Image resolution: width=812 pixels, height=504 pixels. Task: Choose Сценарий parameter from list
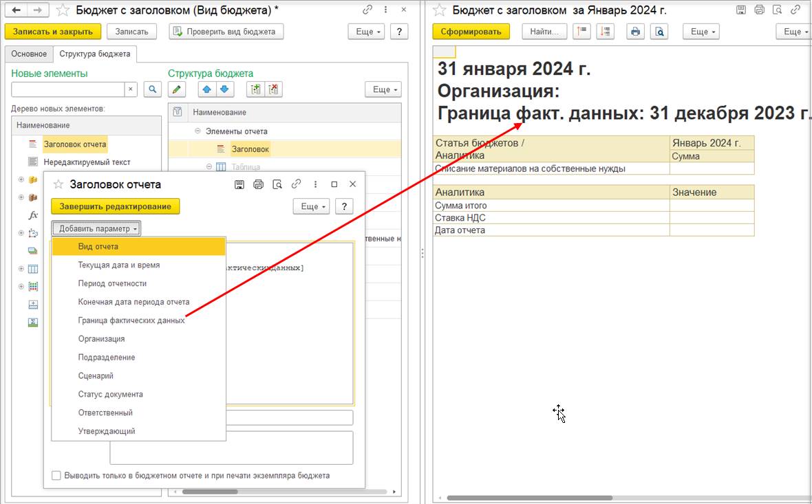tap(139, 375)
